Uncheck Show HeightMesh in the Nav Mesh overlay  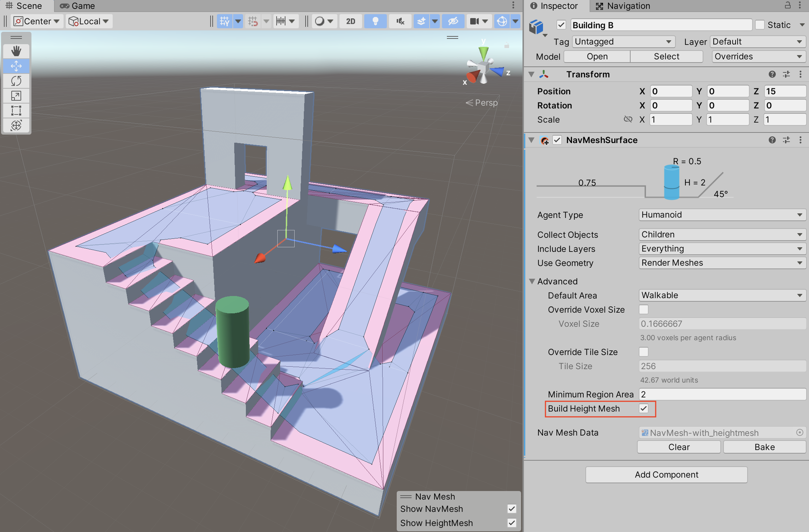pyautogui.click(x=512, y=523)
